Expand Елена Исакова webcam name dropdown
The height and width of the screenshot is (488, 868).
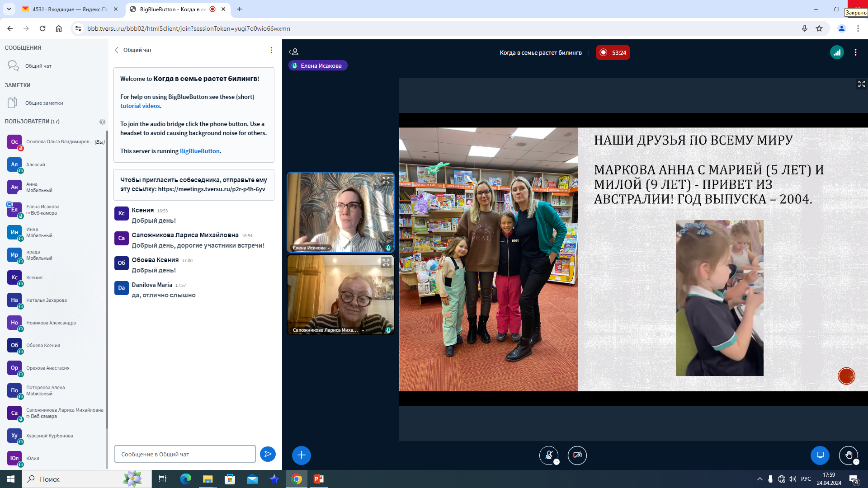click(x=329, y=248)
